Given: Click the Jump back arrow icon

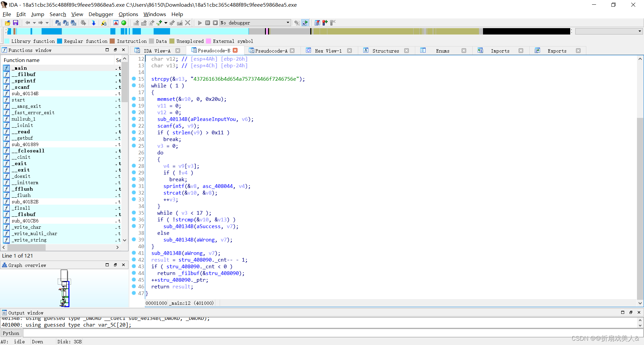Looking at the screenshot, I should [28, 23].
